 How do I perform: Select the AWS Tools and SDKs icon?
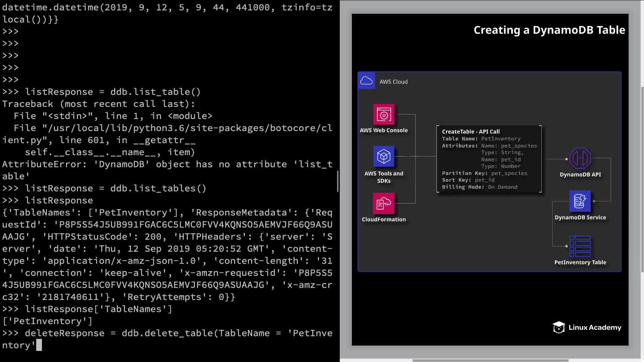[384, 156]
